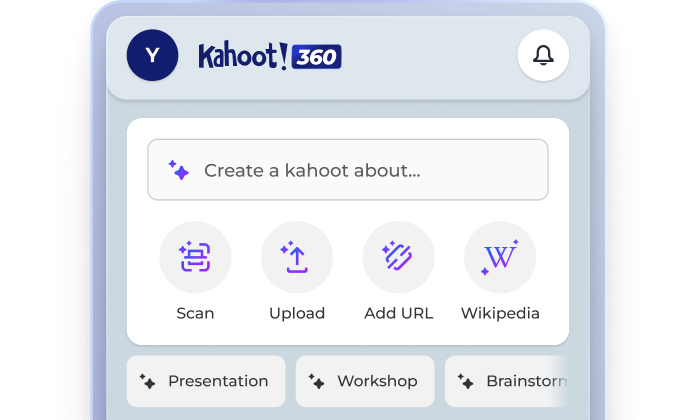
Task: Choose the Add URL icon
Action: (398, 257)
